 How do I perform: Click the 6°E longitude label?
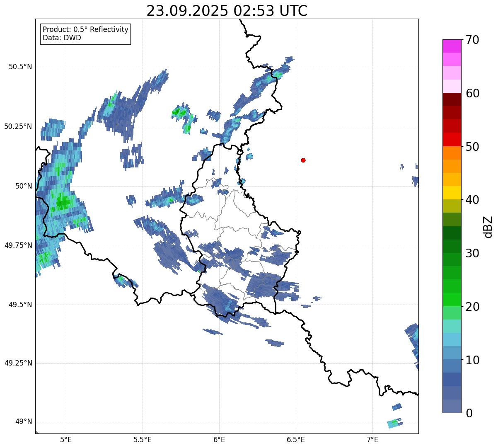click(219, 440)
